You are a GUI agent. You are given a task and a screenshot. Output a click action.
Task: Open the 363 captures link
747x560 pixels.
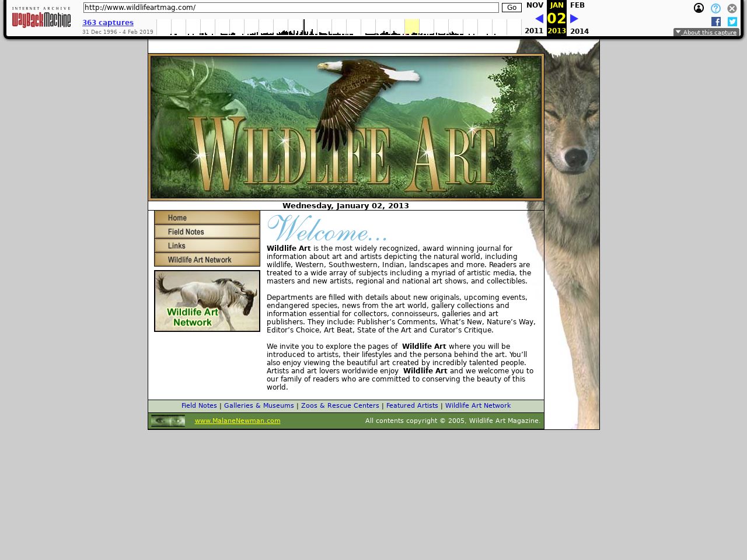[x=108, y=23]
